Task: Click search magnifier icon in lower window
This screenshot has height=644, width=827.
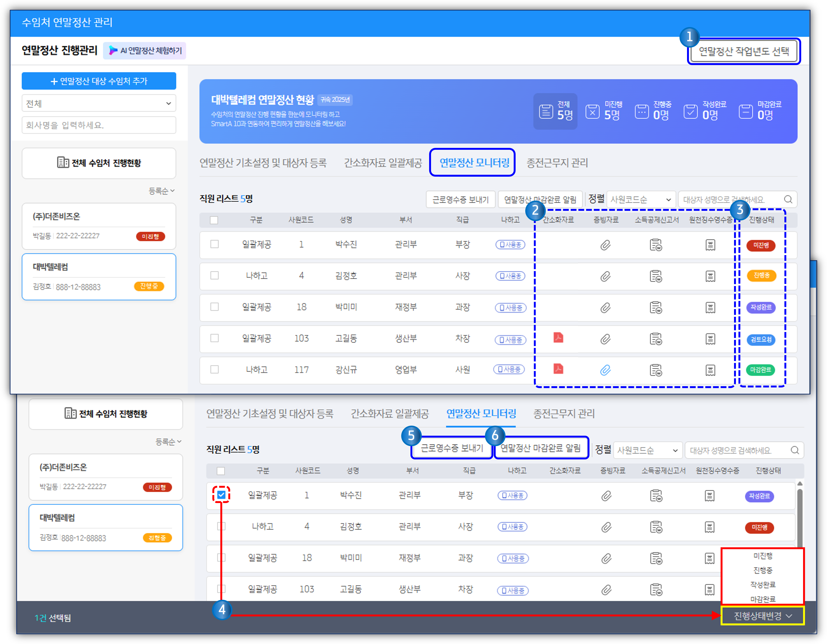Action: (795, 450)
